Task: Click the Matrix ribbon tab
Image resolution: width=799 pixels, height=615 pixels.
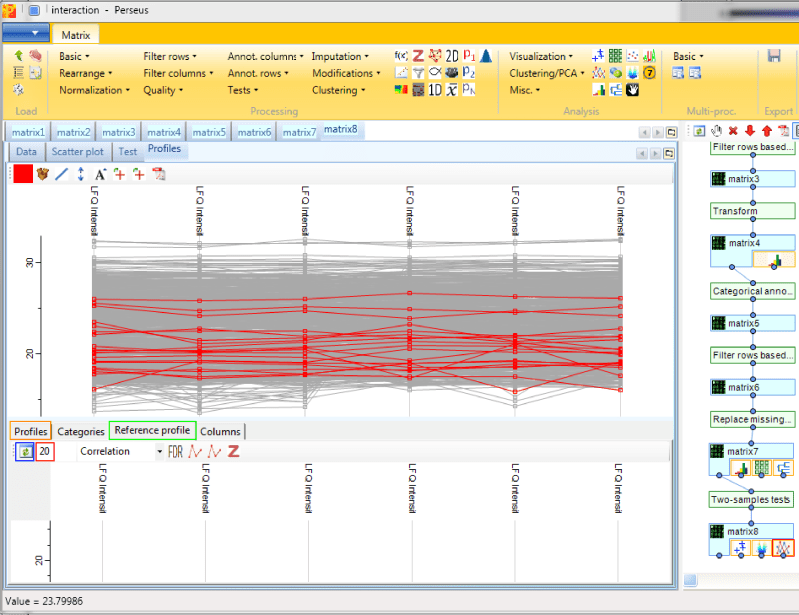Action: [x=75, y=35]
